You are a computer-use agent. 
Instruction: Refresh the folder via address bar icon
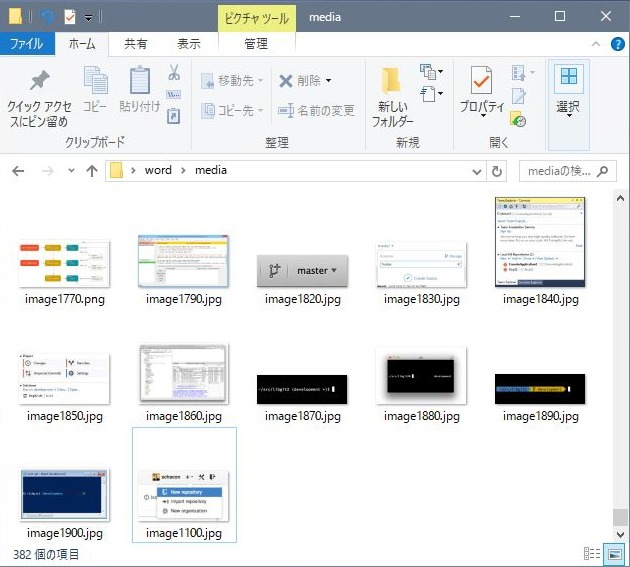[497, 171]
